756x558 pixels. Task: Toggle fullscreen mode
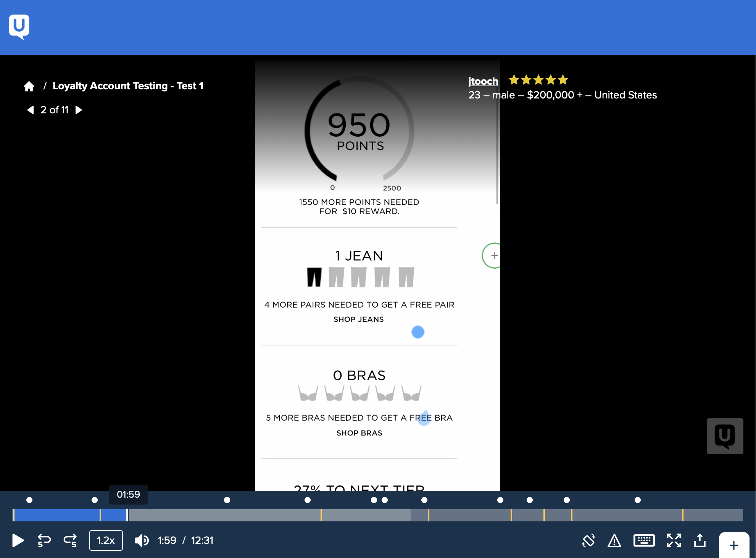pos(674,540)
